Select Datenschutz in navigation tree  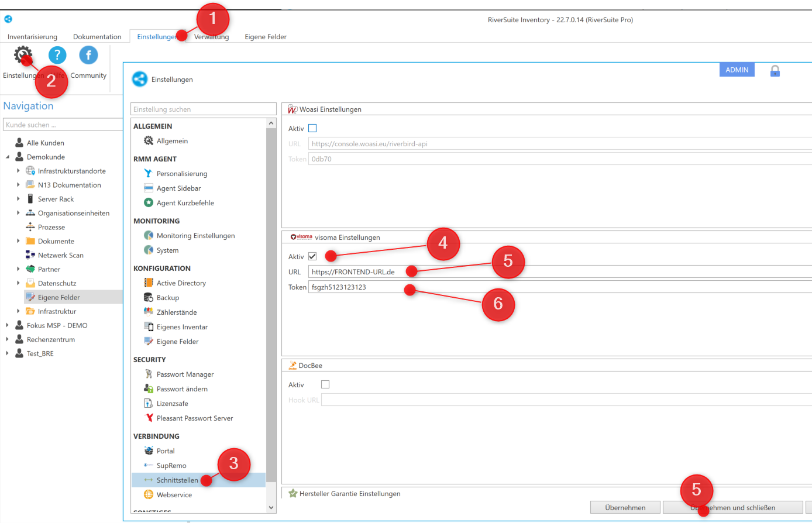[x=57, y=283]
